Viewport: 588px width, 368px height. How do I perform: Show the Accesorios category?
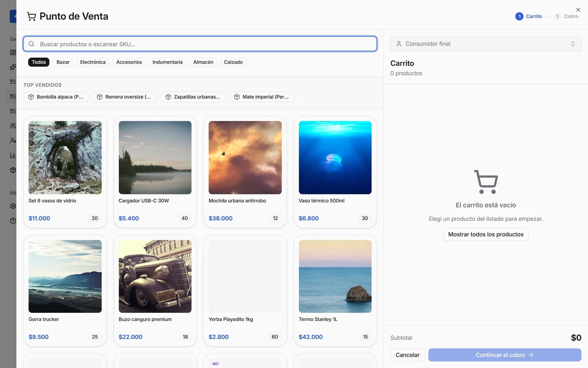(129, 62)
